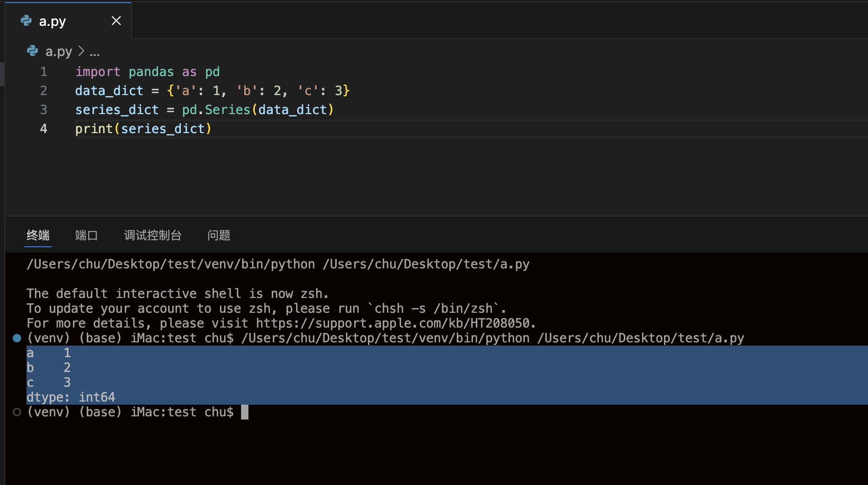Click the Python file icon in a.py tab

[26, 21]
